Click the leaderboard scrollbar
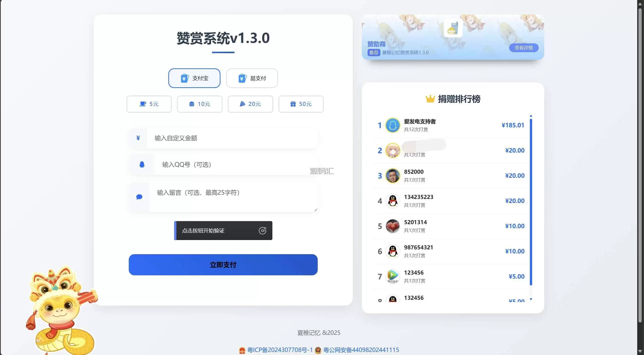 (x=531, y=202)
